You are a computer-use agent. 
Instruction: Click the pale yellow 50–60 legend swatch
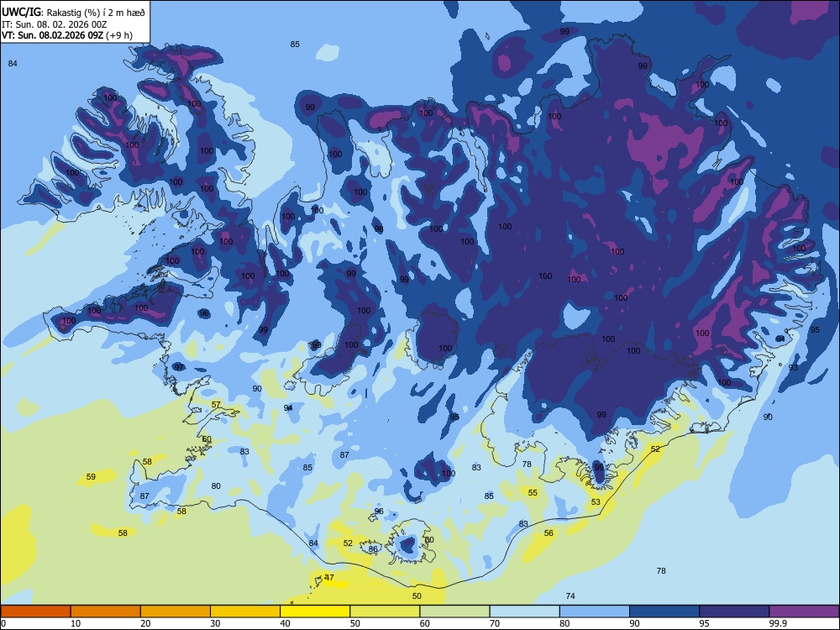point(385,612)
